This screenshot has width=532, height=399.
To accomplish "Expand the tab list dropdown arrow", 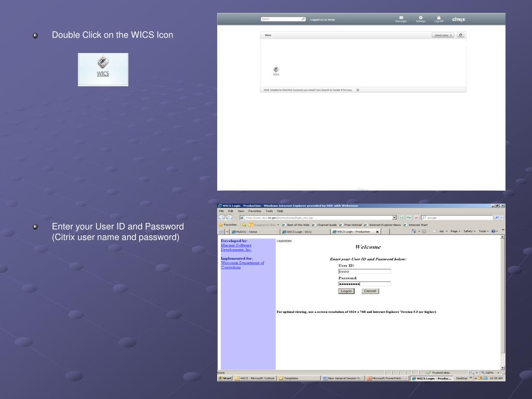I will click(227, 231).
